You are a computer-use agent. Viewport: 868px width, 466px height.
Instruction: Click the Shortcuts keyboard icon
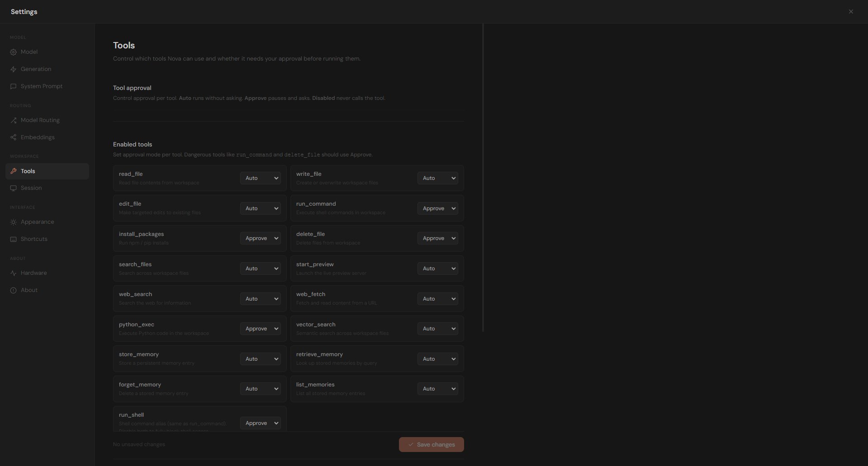click(x=14, y=239)
